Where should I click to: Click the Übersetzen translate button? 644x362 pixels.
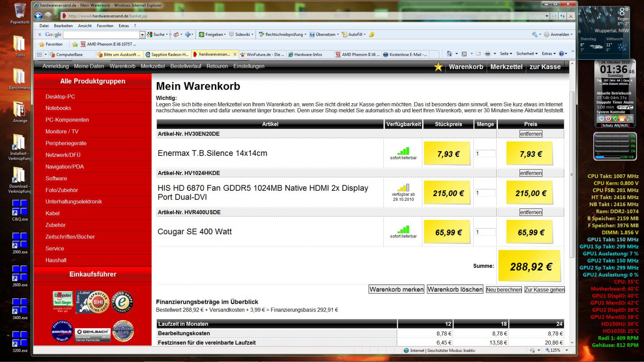click(324, 35)
